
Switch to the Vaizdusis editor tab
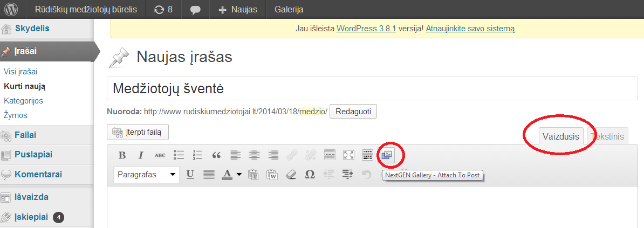click(561, 137)
